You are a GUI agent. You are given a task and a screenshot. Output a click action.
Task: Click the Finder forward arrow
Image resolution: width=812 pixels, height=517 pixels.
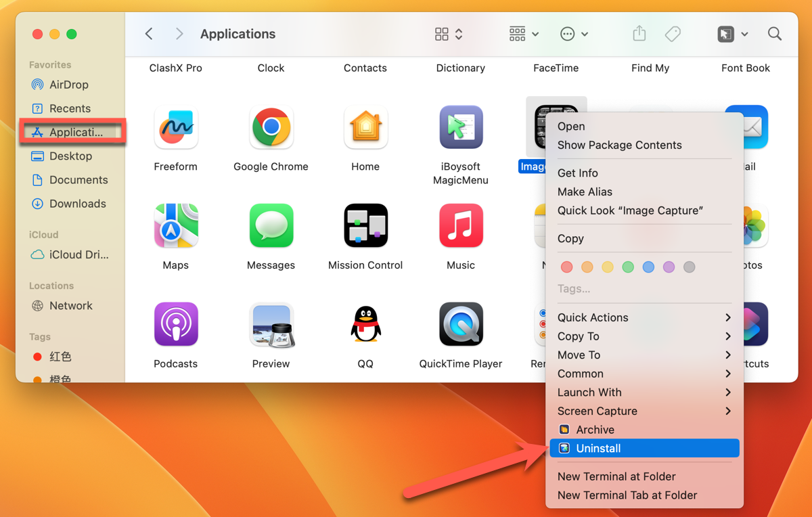[x=179, y=34]
